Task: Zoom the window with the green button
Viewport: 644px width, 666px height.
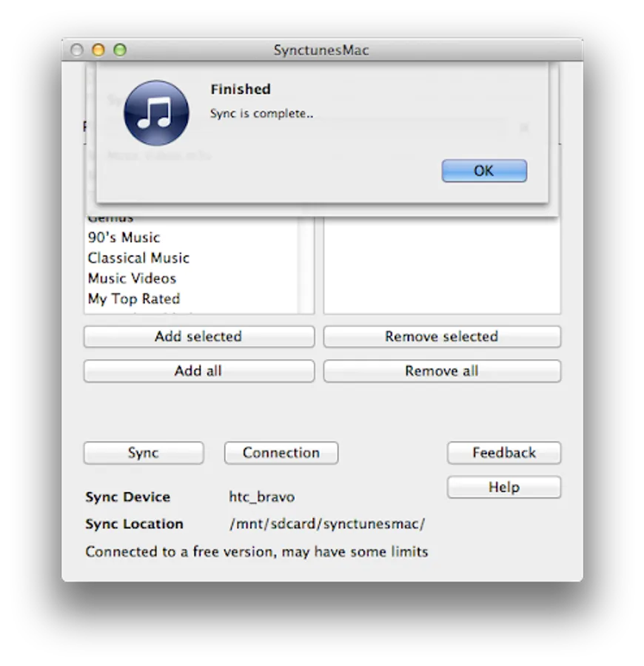Action: (120, 50)
